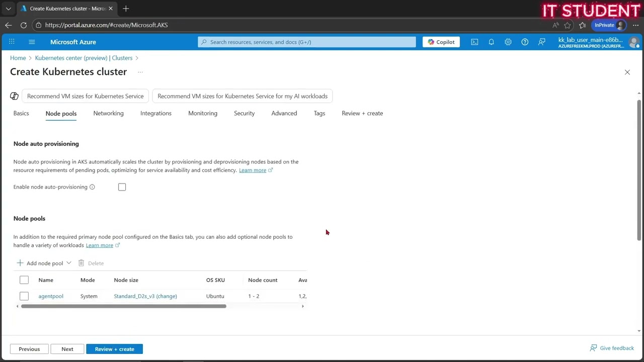Open the agentpool node pool link
The image size is (644, 362).
click(51, 296)
